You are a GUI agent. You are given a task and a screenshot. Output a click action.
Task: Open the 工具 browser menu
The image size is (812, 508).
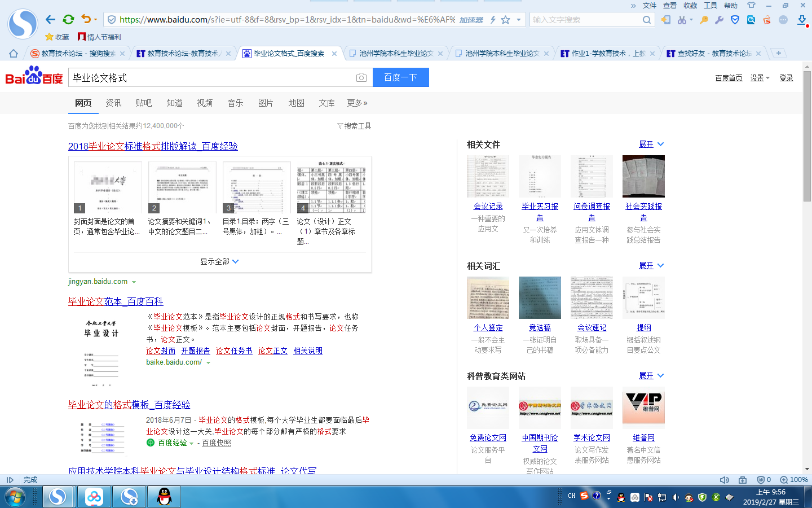710,6
